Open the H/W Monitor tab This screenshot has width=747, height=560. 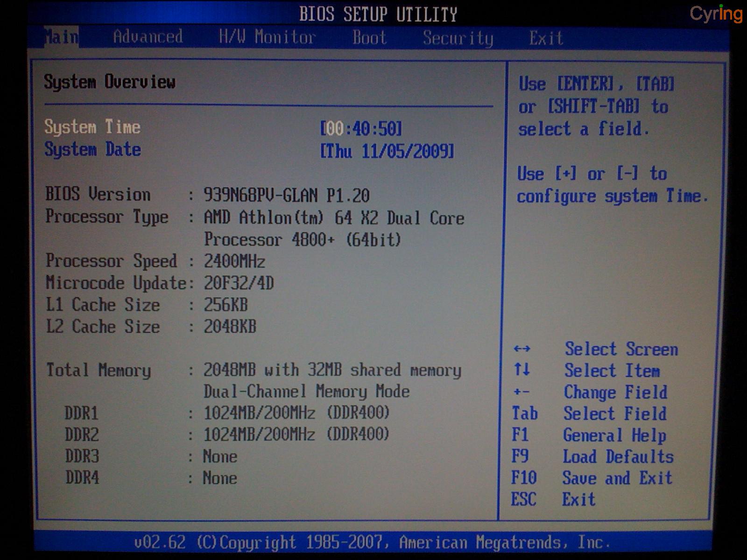[x=268, y=37]
